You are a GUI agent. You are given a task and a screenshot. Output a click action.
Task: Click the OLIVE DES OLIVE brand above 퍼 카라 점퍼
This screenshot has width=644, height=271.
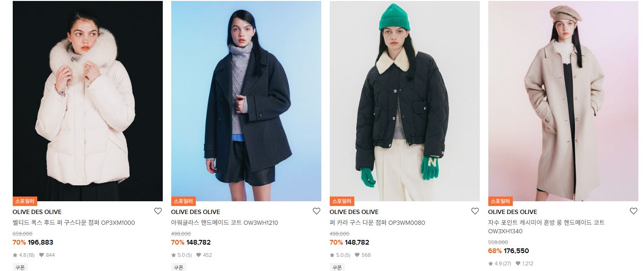point(354,212)
